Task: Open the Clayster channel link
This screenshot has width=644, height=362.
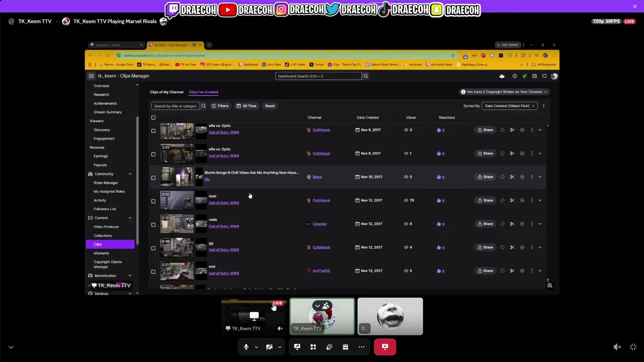Action: click(319, 224)
